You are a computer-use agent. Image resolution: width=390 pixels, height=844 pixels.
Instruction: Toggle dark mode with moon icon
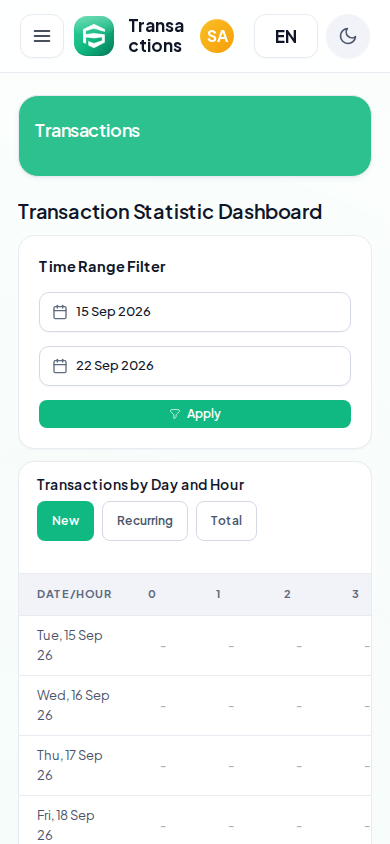tap(348, 36)
